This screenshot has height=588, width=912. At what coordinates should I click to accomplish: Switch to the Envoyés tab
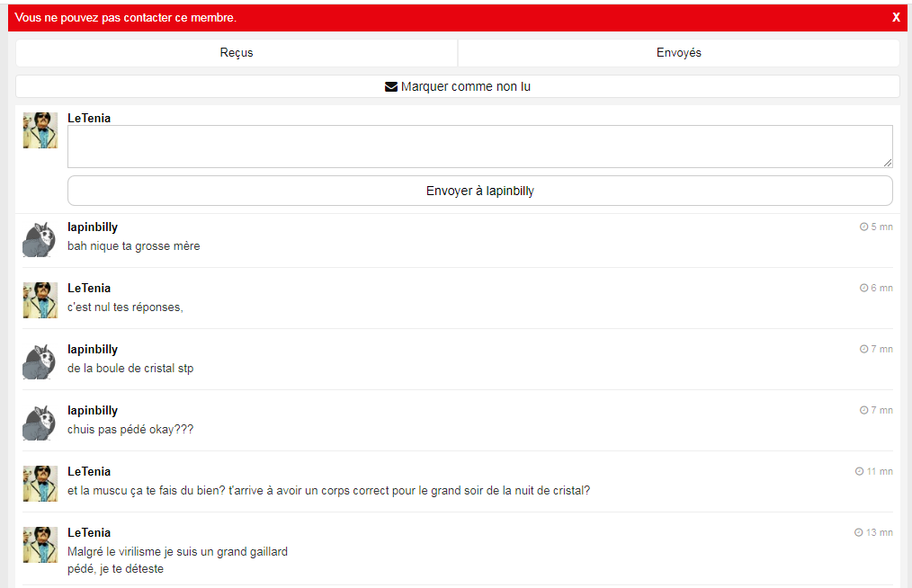click(678, 53)
